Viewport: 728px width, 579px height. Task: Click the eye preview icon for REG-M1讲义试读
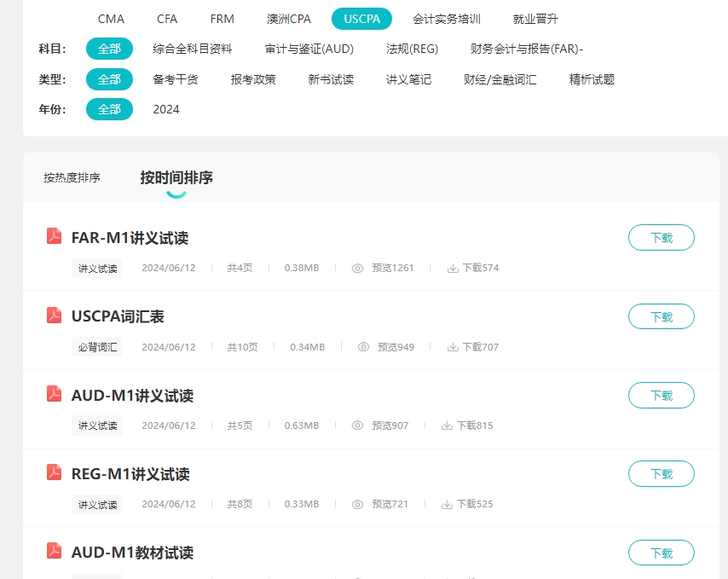358,504
